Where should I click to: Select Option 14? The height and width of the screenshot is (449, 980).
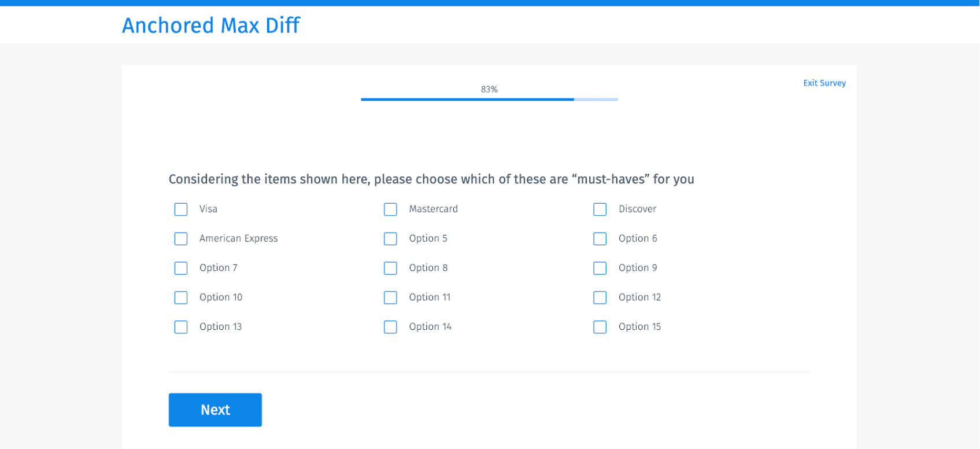pyautogui.click(x=390, y=327)
